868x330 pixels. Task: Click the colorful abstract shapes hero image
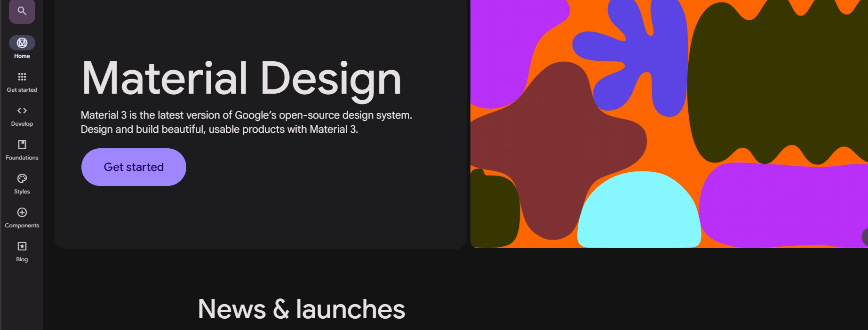[x=669, y=124]
